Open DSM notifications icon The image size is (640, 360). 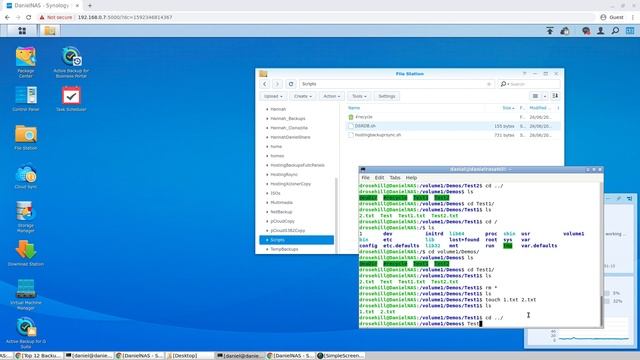point(586,31)
